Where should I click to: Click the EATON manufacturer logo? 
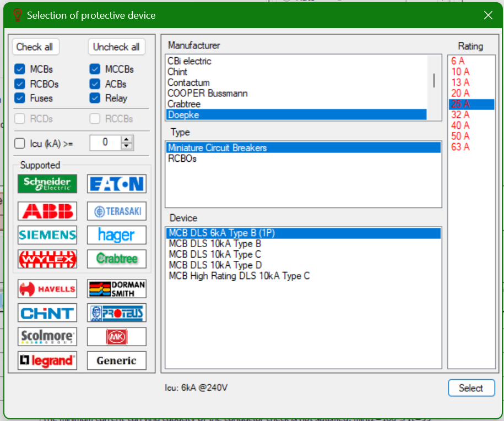tap(117, 184)
